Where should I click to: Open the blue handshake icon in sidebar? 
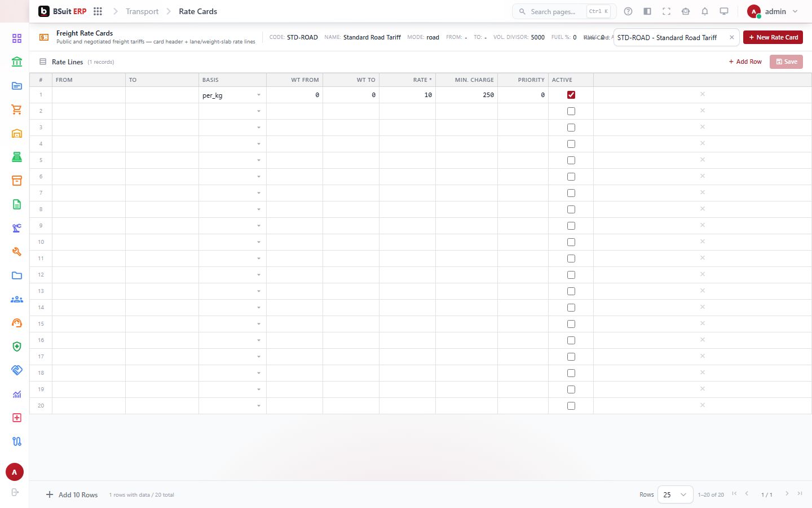17,370
